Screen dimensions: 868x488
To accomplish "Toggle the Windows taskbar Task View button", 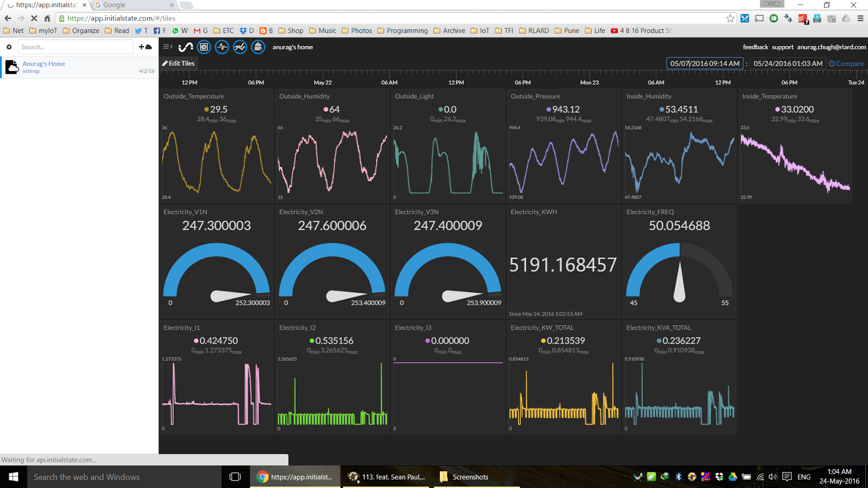I will [234, 477].
